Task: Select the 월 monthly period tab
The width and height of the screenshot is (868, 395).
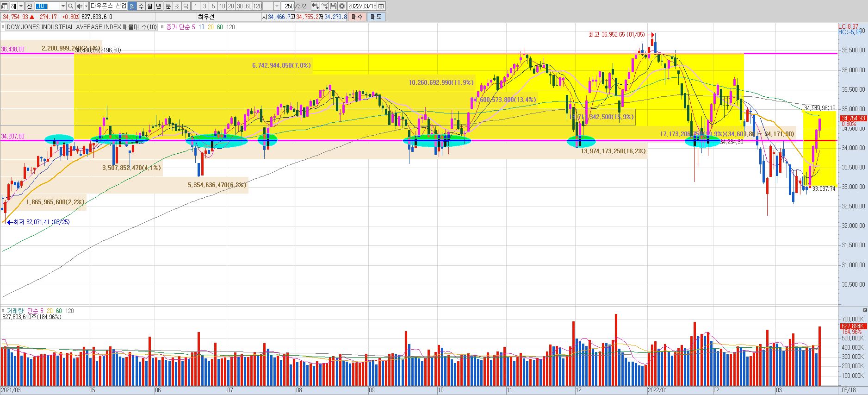Action: point(150,6)
